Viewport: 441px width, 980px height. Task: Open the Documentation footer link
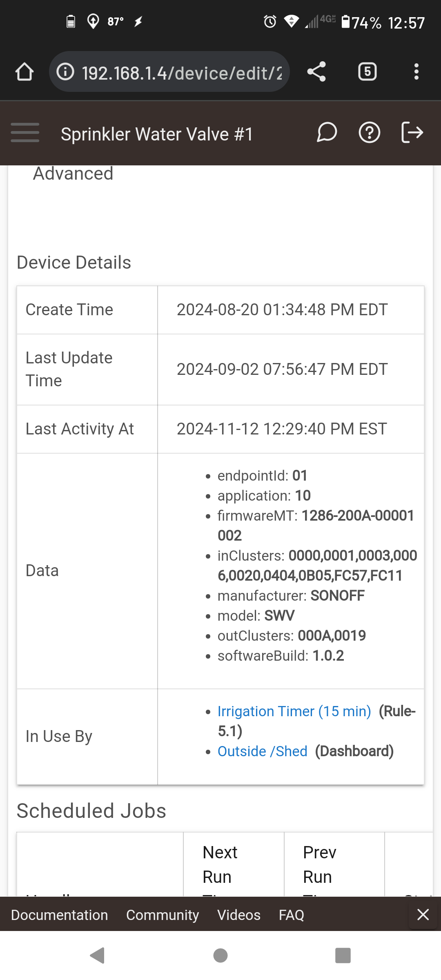pyautogui.click(x=59, y=915)
